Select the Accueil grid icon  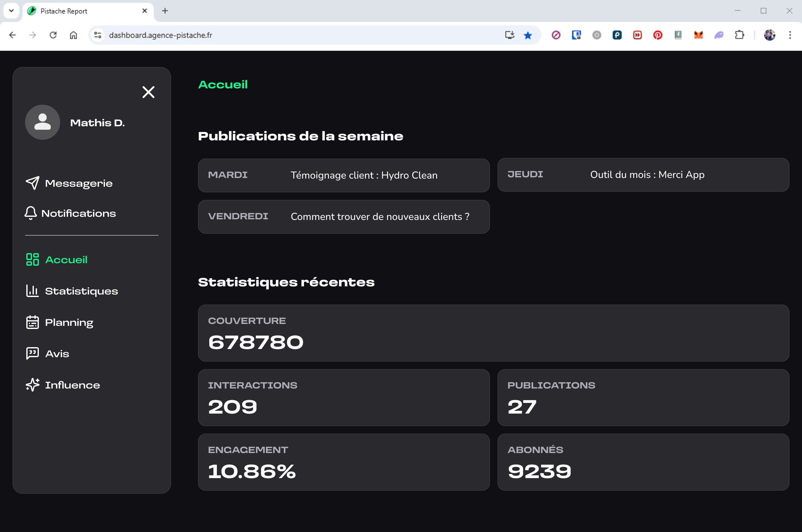[33, 259]
